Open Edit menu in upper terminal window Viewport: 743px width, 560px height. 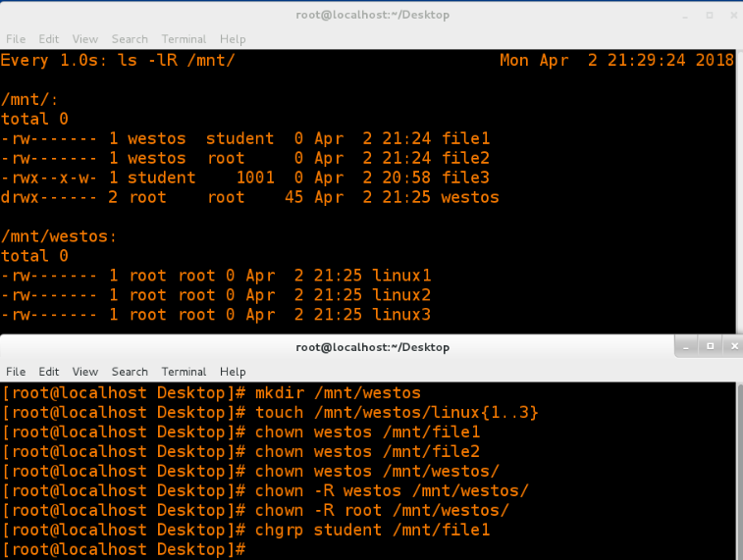(49, 39)
